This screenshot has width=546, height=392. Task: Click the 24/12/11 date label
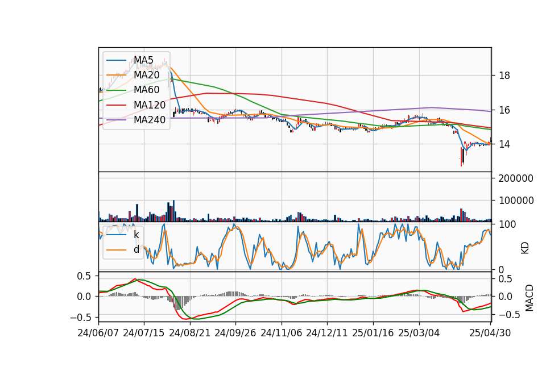(x=327, y=333)
